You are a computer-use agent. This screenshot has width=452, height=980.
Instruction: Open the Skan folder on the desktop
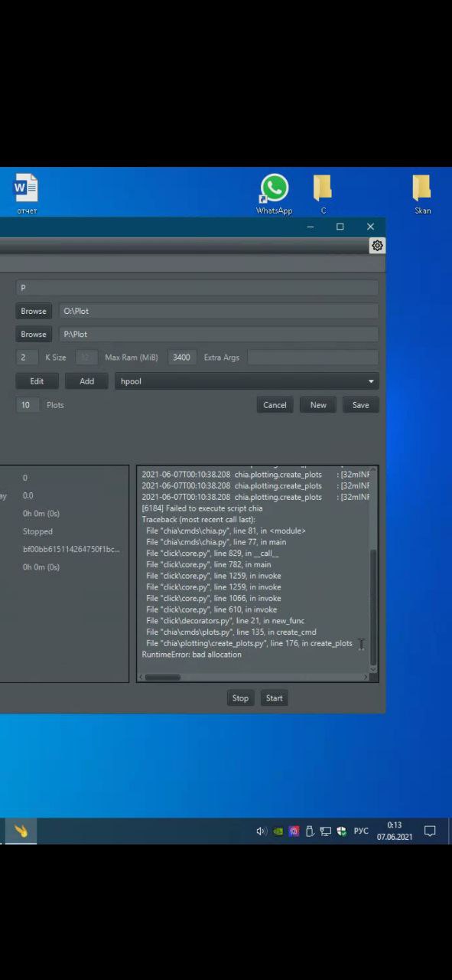pos(422,194)
